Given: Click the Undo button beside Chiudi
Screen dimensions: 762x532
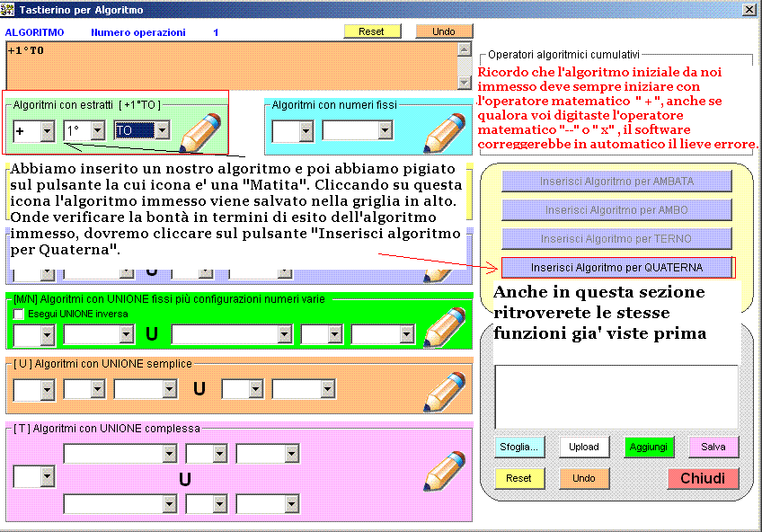Looking at the screenshot, I should click(x=584, y=478).
